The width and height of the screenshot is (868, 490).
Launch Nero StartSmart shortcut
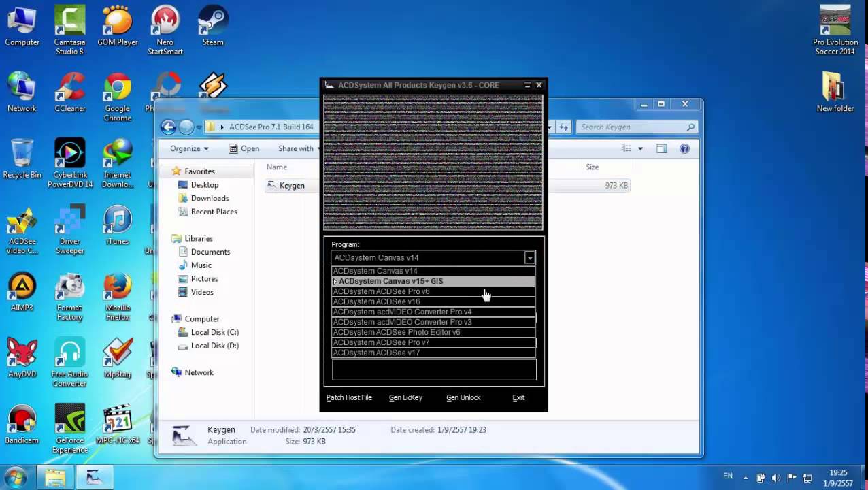click(165, 31)
